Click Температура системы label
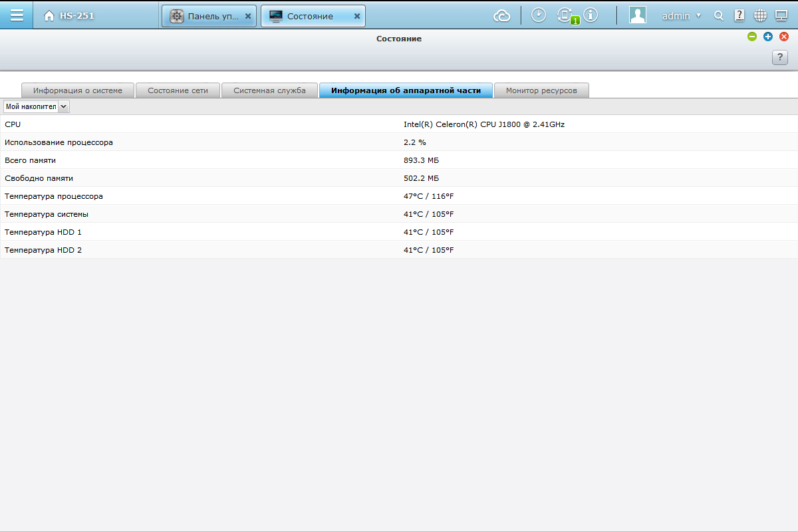This screenshot has height=532, width=798. [x=47, y=214]
